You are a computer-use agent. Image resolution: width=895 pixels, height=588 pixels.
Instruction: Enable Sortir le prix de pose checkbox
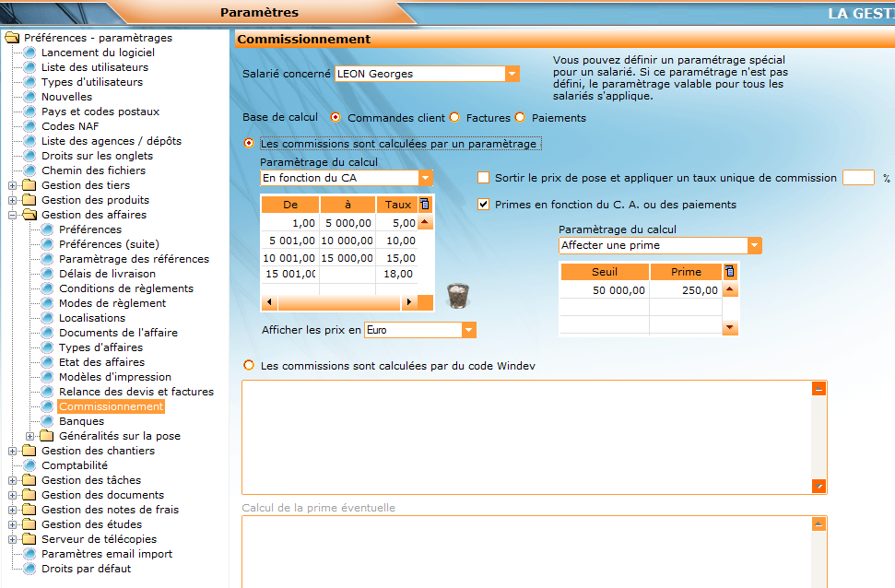484,178
